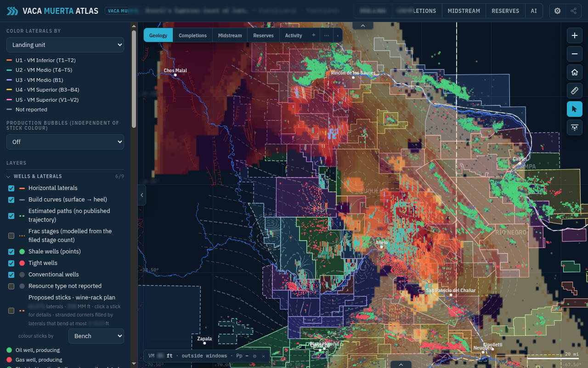Open the production bubbles Off dropdown
Image resolution: width=588 pixels, height=368 pixels.
[65, 142]
